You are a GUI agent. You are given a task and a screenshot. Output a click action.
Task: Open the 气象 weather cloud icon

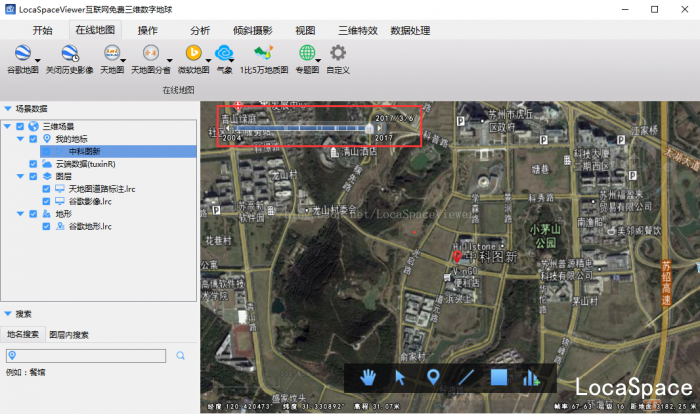tap(224, 53)
